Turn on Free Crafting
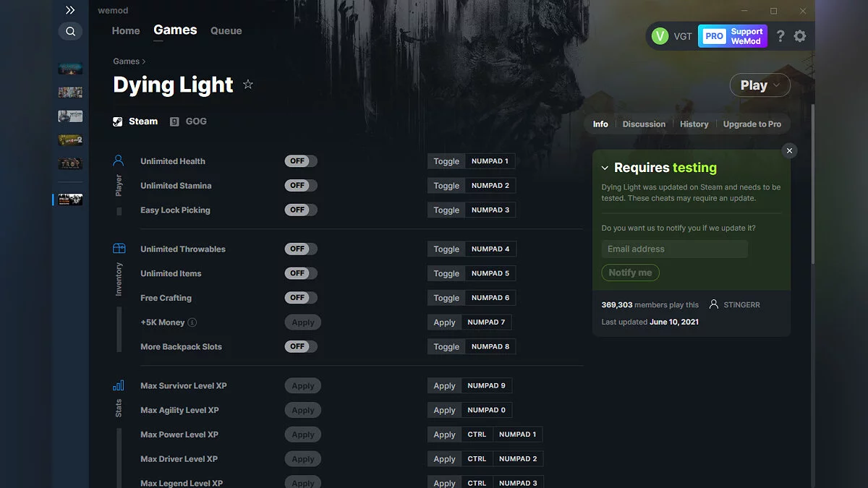868x488 pixels. (300, 297)
